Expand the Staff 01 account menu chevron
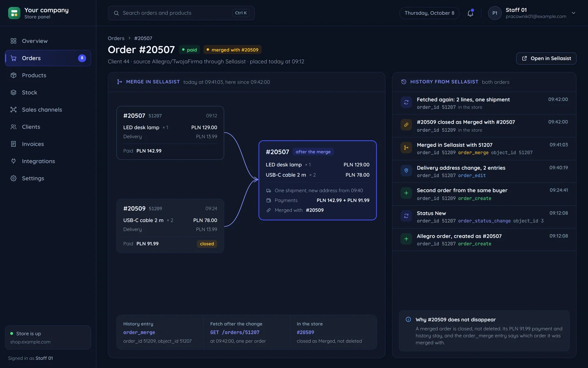The image size is (588, 368). (573, 13)
